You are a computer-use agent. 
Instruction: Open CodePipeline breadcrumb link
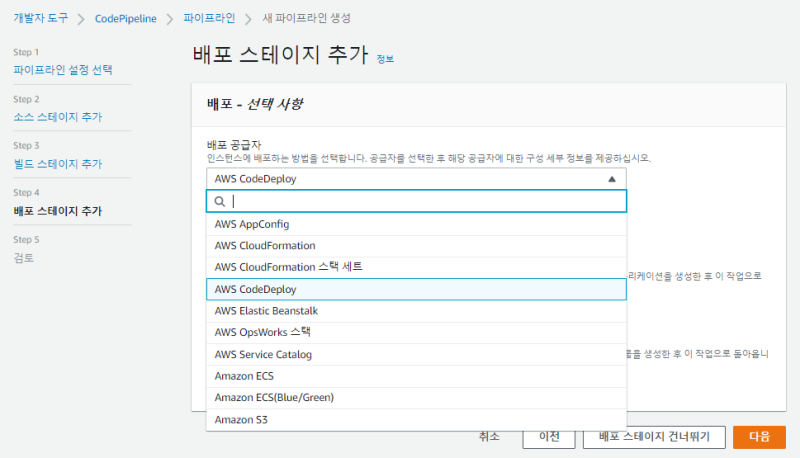[126, 18]
